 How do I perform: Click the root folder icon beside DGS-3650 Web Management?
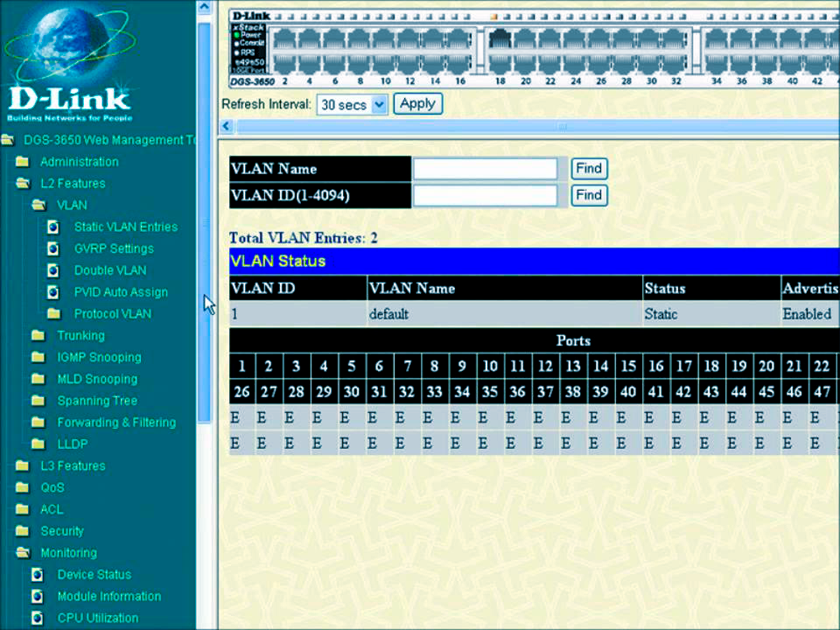point(8,140)
